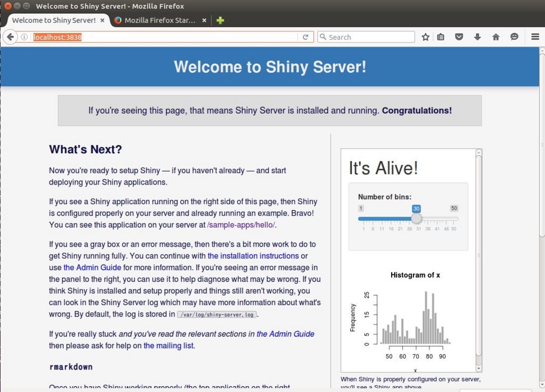The height and width of the screenshot is (392, 545).
Task: Bookmark this page with the star icon
Action: pos(425,37)
